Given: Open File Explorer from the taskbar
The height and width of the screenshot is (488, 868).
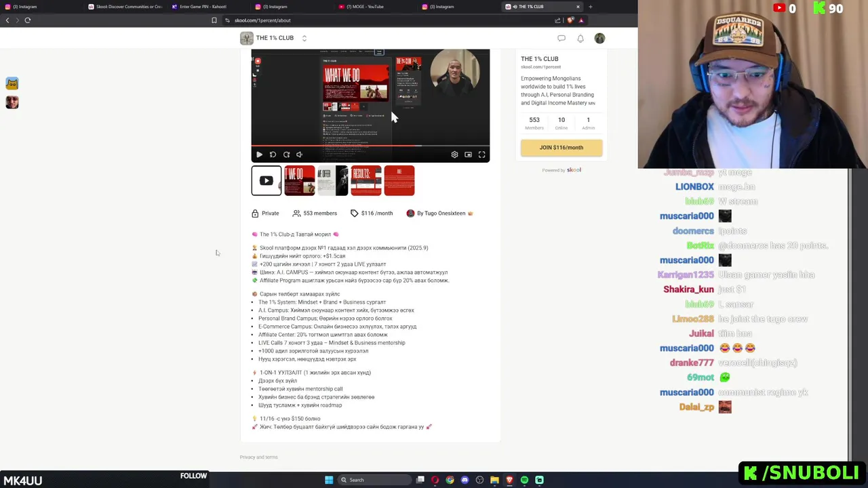Looking at the screenshot, I should (494, 480).
